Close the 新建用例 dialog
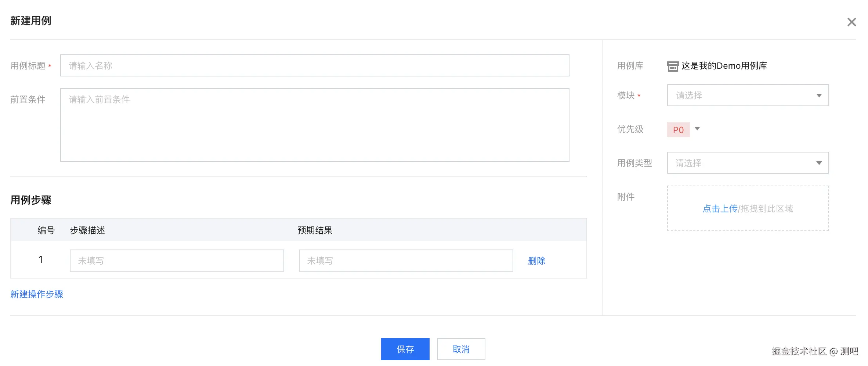This screenshot has width=868, height=366. (851, 22)
